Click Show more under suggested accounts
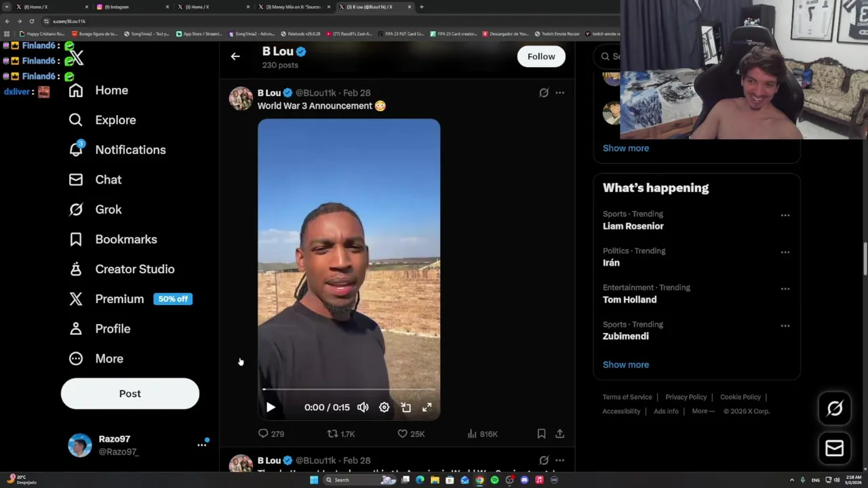 click(x=626, y=148)
